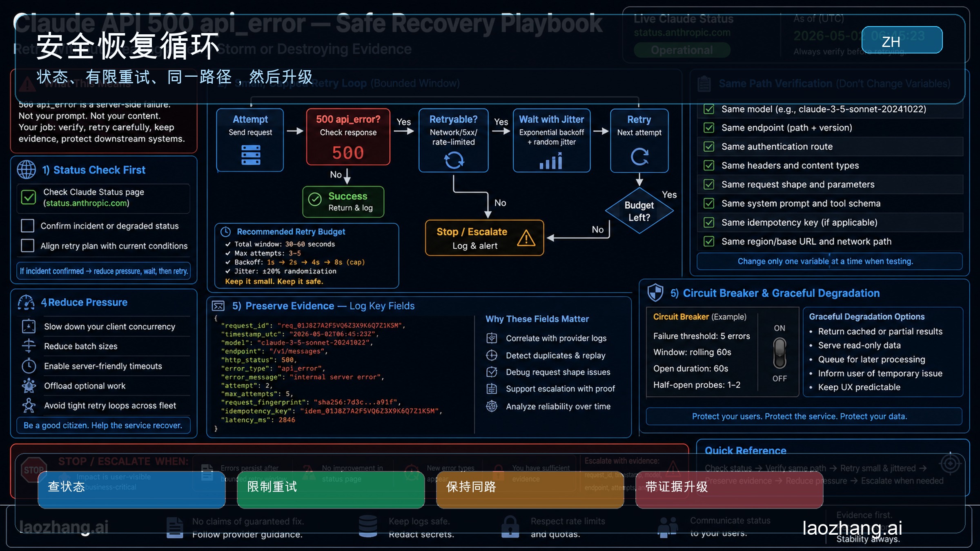The height and width of the screenshot is (551, 980).
Task: Click 'Queue for later processing' bullet
Action: pos(871,360)
